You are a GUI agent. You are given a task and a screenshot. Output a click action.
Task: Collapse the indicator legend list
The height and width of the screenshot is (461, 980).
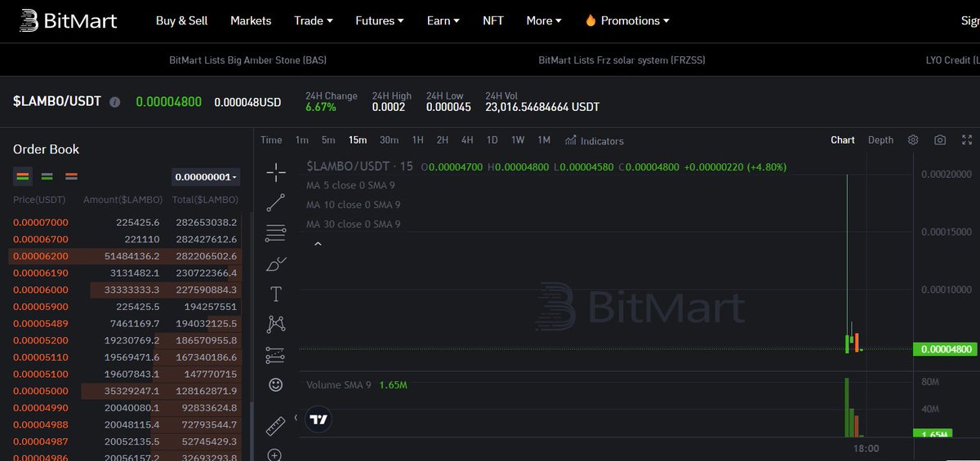pos(318,243)
